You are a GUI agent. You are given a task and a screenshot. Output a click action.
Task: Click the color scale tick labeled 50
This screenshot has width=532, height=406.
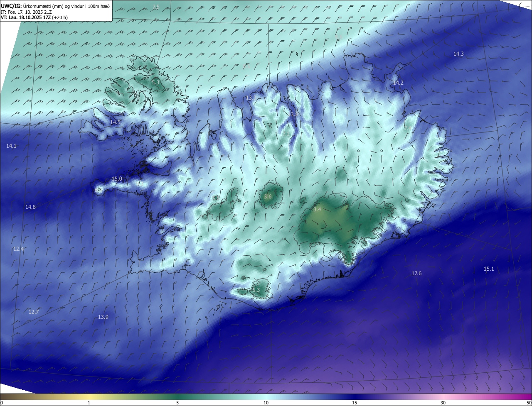(529, 403)
